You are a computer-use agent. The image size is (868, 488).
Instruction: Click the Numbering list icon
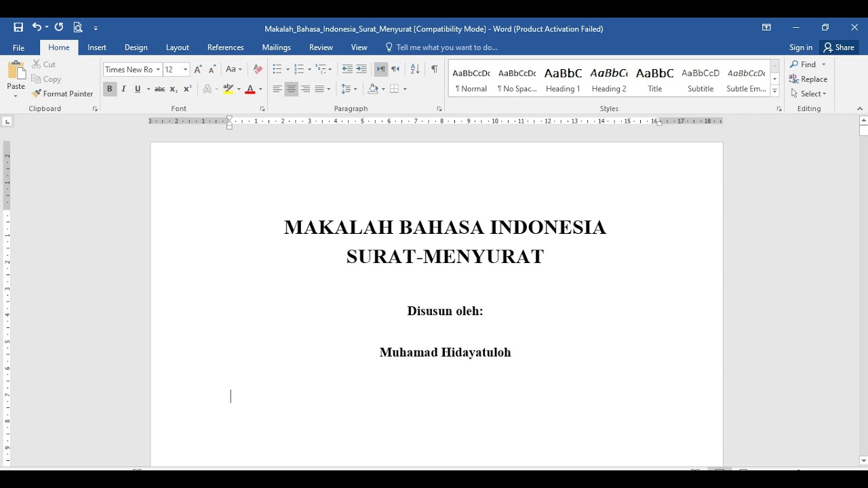298,69
